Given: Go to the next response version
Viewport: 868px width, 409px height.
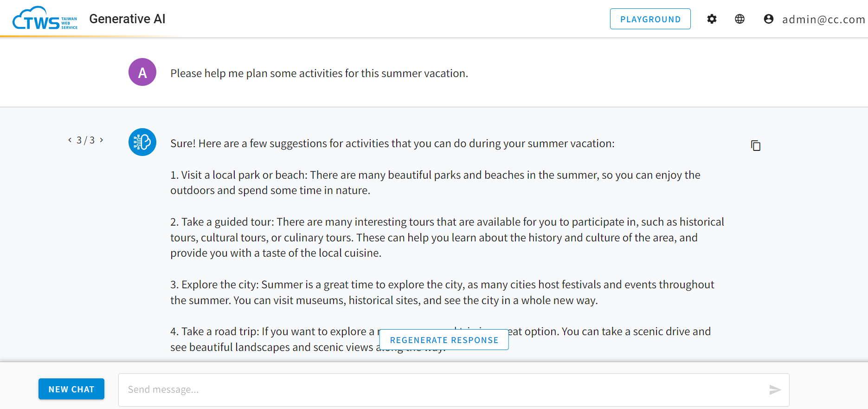Looking at the screenshot, I should [x=102, y=140].
